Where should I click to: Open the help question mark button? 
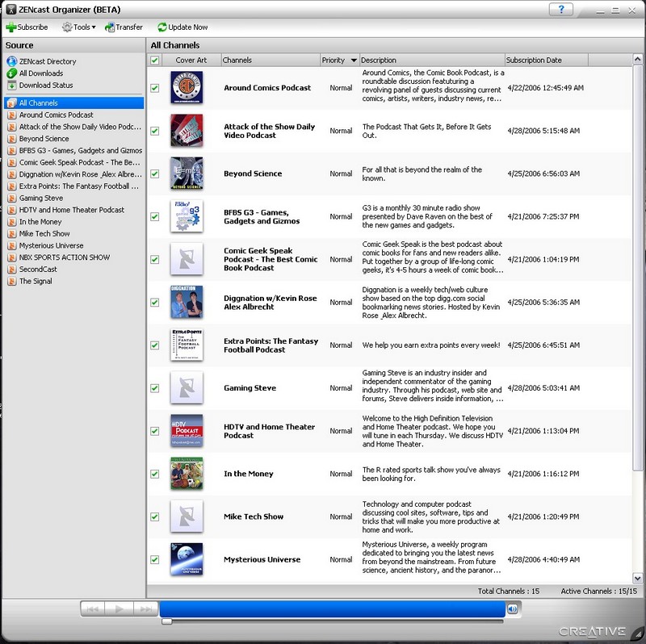(x=560, y=9)
